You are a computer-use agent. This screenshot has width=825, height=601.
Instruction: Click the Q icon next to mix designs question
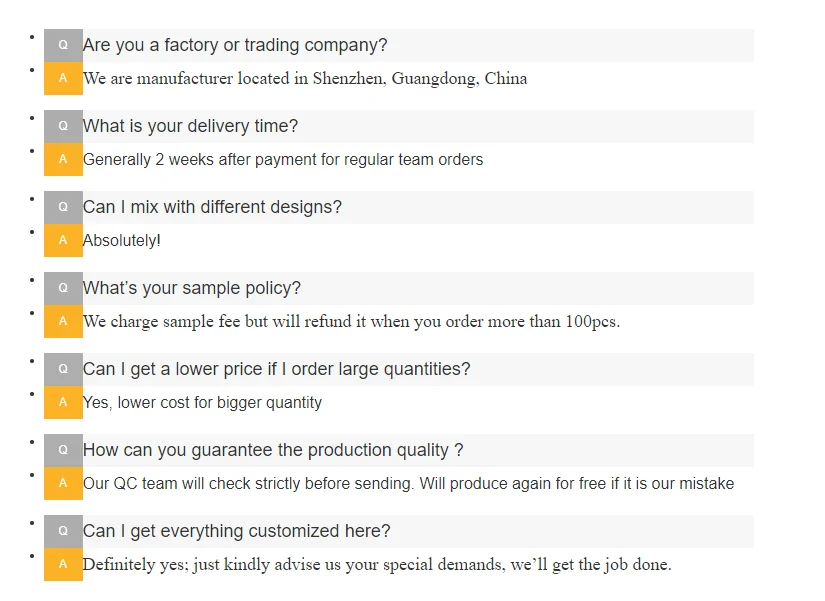(63, 208)
